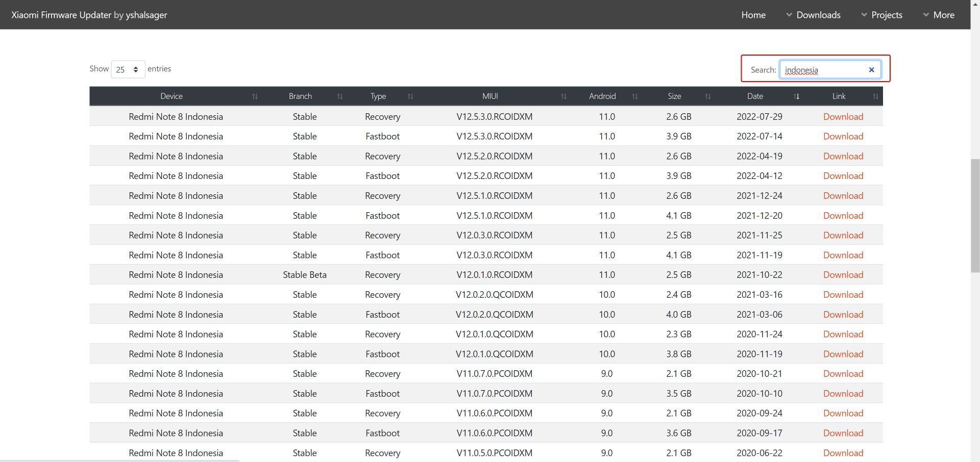Image resolution: width=980 pixels, height=462 pixels.
Task: Click the 2021-12-20 date cell
Action: click(x=759, y=215)
